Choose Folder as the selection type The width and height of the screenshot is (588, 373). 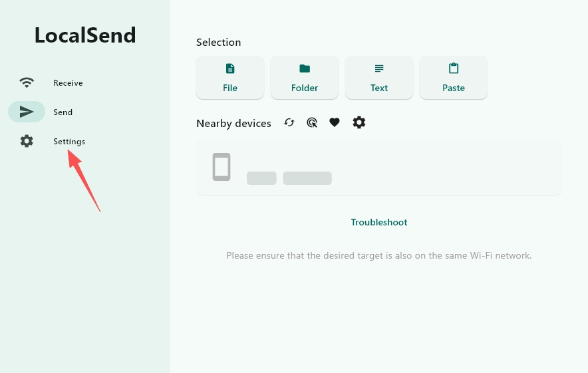point(305,78)
